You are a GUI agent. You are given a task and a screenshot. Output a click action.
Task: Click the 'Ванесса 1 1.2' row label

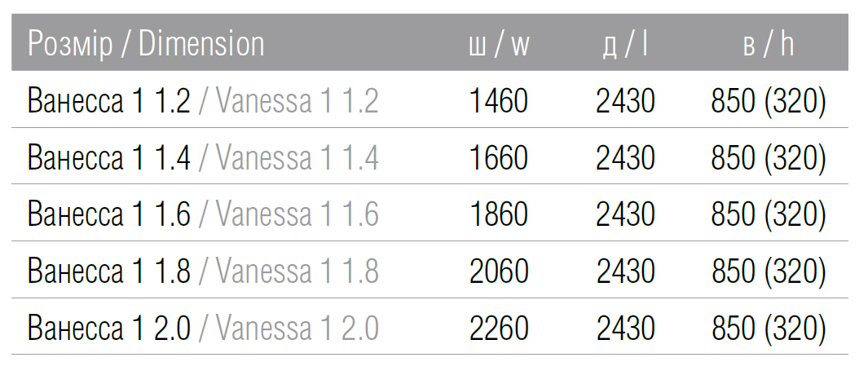109,102
